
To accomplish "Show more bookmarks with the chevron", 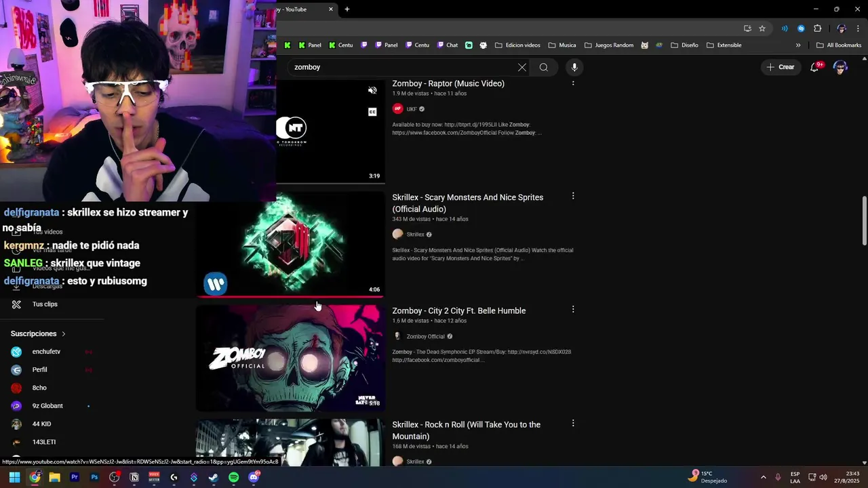I will 798,45.
